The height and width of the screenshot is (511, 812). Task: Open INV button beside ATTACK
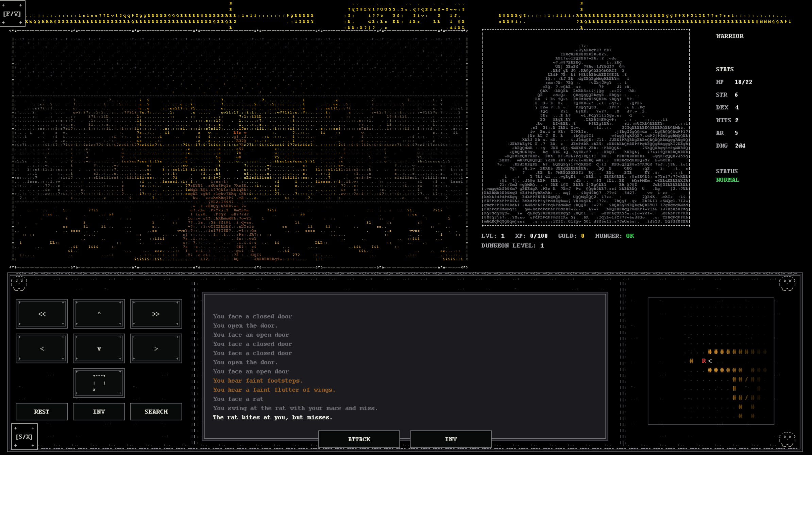point(451,439)
